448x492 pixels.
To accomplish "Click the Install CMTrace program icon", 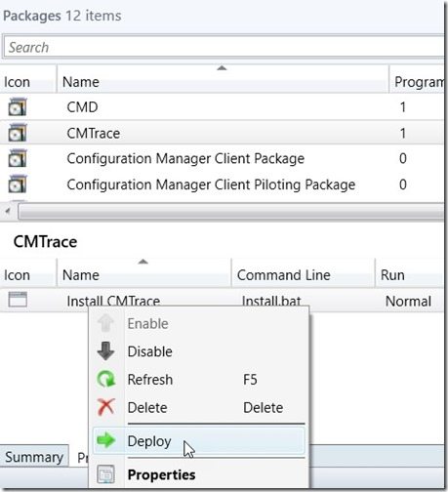I will click(x=18, y=300).
